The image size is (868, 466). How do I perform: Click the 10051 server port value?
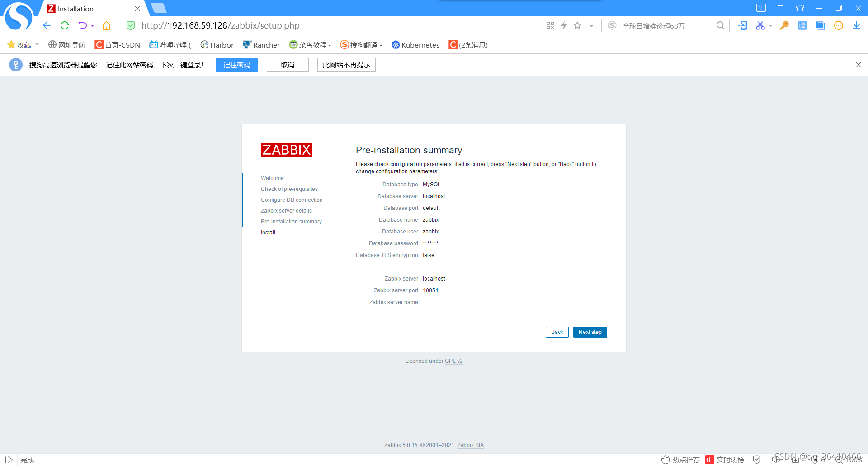[x=430, y=290]
